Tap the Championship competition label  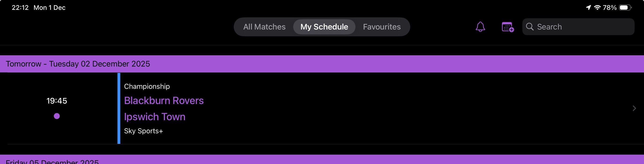147,86
